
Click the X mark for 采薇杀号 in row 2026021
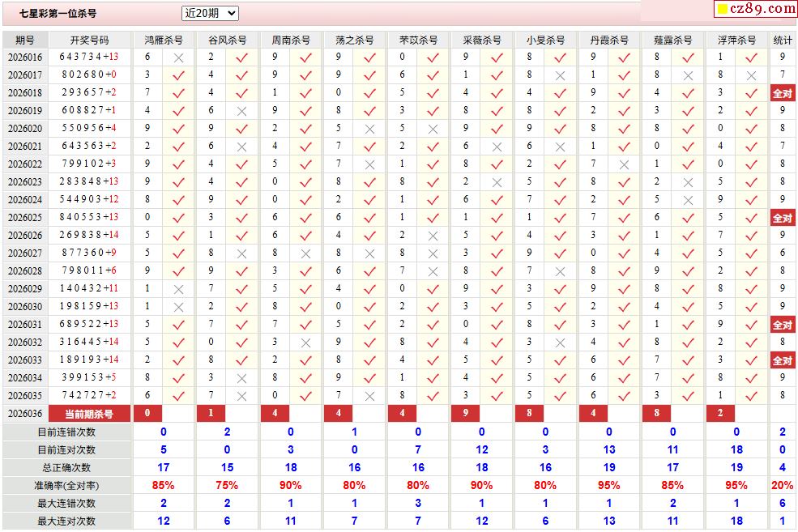(x=497, y=147)
